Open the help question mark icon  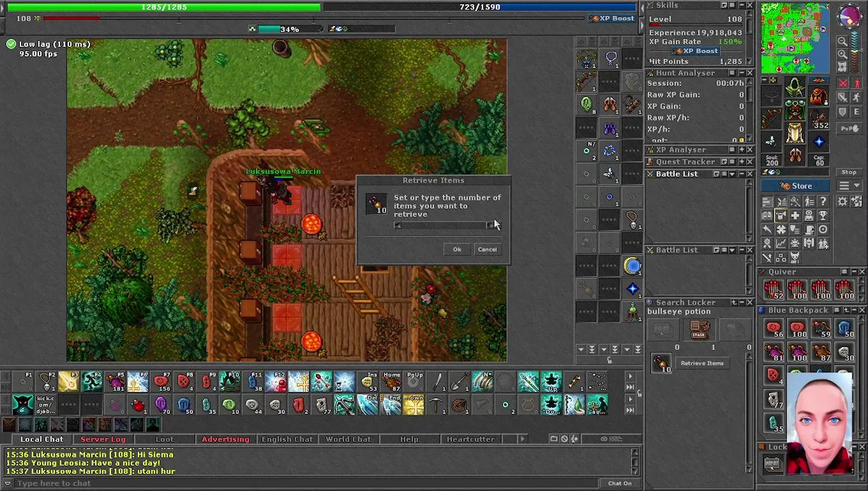823,202
